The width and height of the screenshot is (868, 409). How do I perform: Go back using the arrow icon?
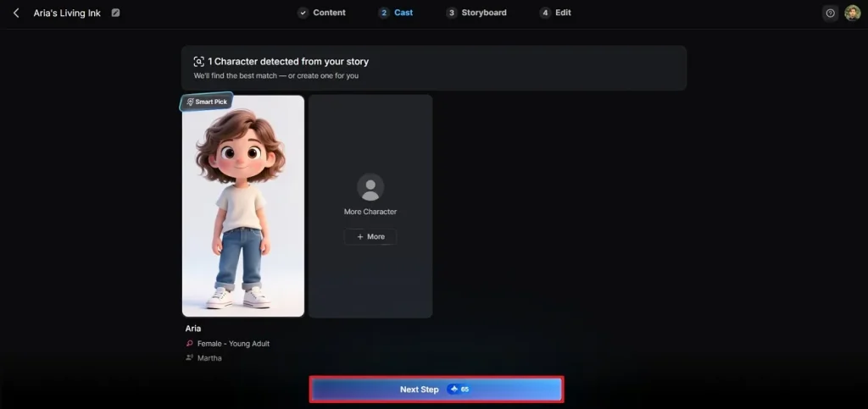coord(16,13)
